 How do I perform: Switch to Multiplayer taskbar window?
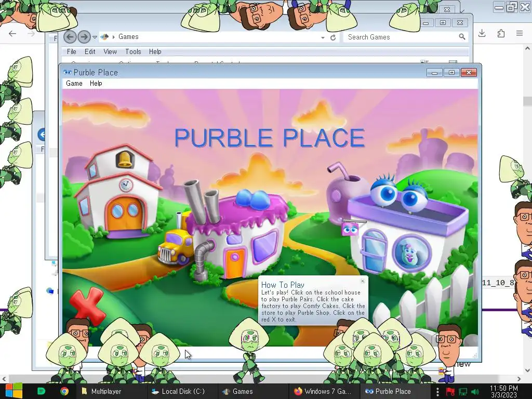(x=111, y=391)
